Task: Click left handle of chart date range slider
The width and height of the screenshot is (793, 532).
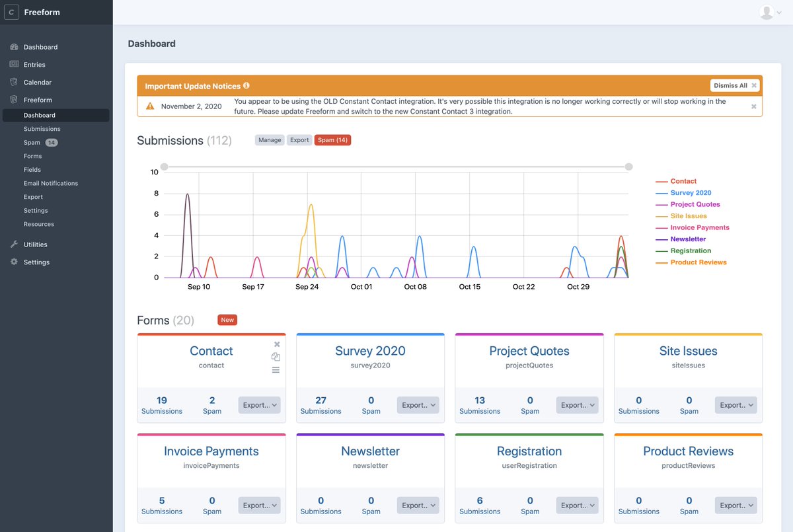Action: (164, 167)
